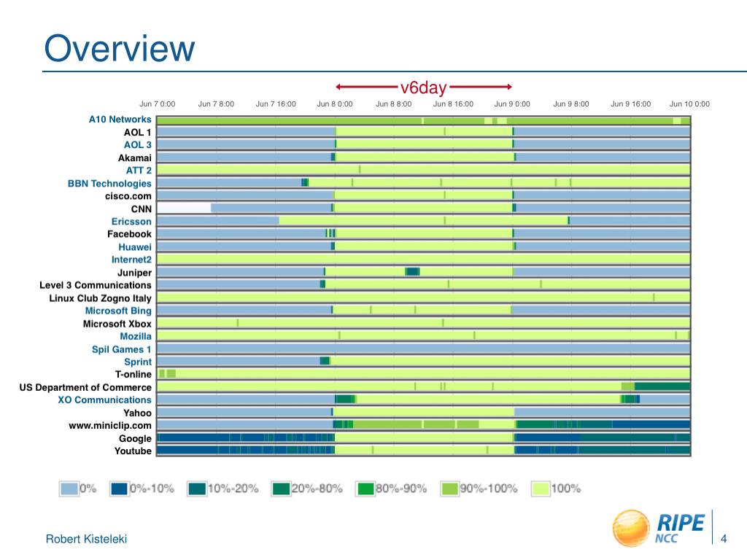Click the Robert Kisteleki author name
Image resolution: width=747 pixels, height=560 pixels.
pos(86,539)
